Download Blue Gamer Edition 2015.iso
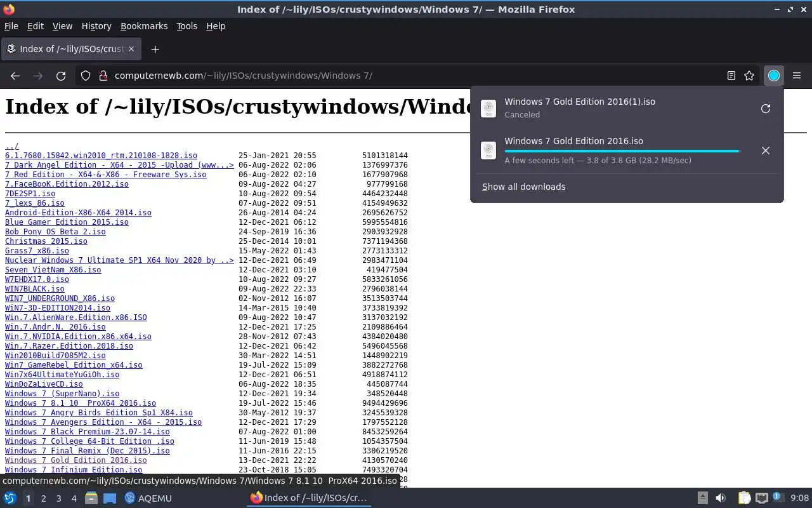Viewport: 812px width, 508px height. point(67,222)
